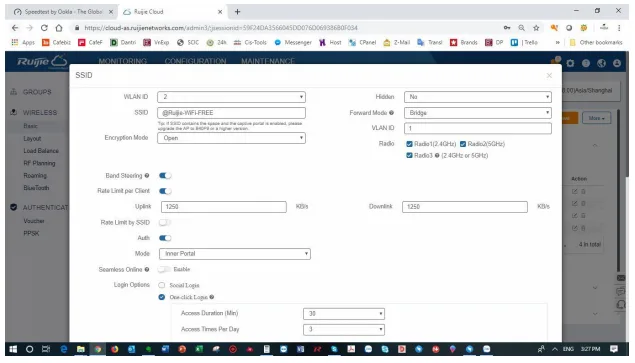
Task: Enable Seamless Online switch
Action: click(x=164, y=269)
